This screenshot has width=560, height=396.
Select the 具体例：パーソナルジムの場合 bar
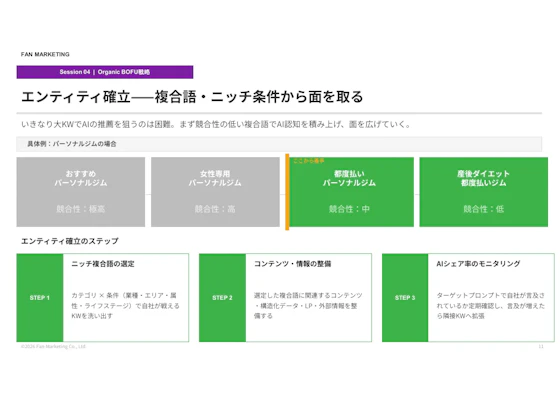[279, 144]
